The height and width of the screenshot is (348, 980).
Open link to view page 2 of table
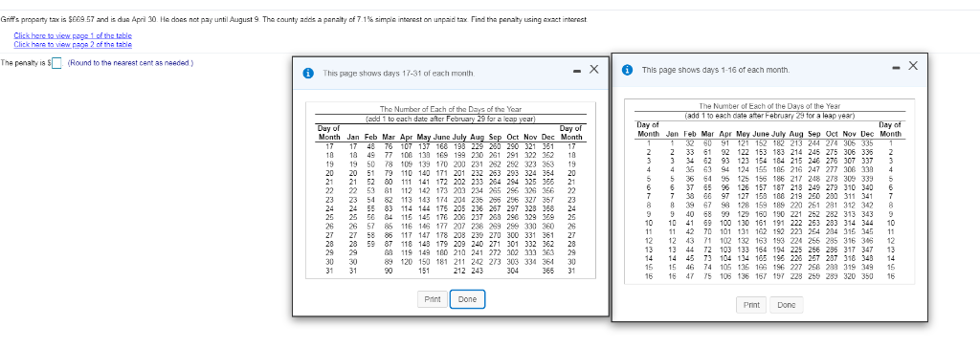coord(73,44)
